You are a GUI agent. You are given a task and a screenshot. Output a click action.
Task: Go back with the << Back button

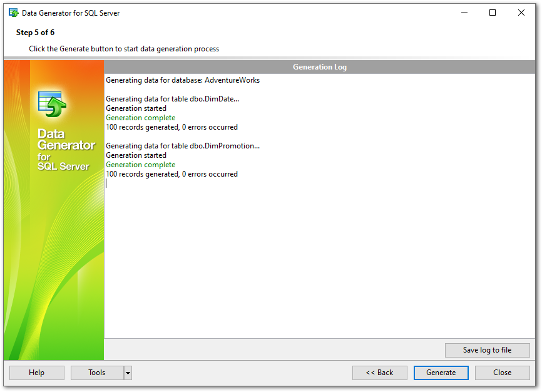[379, 373]
